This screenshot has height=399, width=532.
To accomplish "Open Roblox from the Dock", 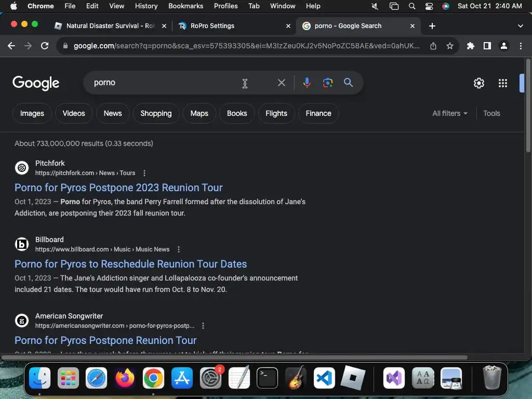I will pos(353,378).
